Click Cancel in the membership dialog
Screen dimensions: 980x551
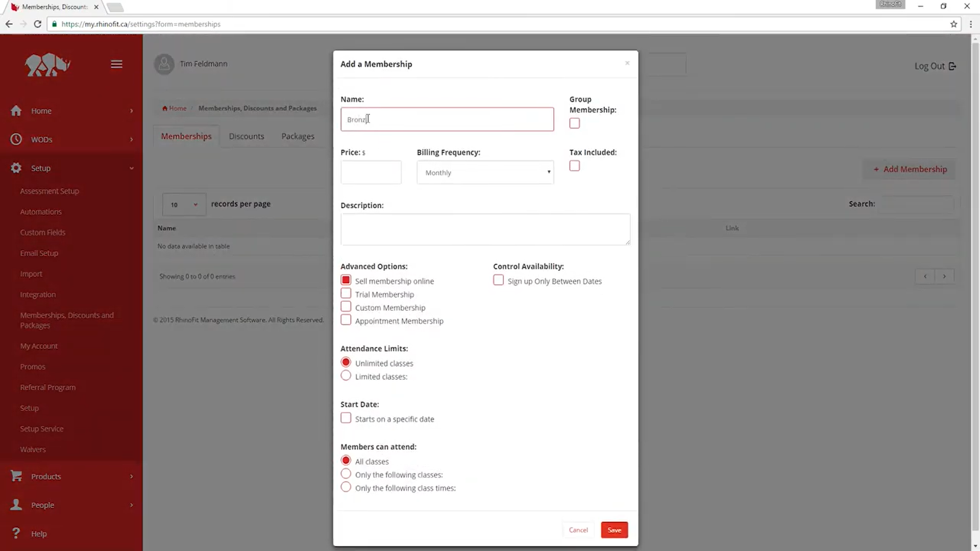578,530
